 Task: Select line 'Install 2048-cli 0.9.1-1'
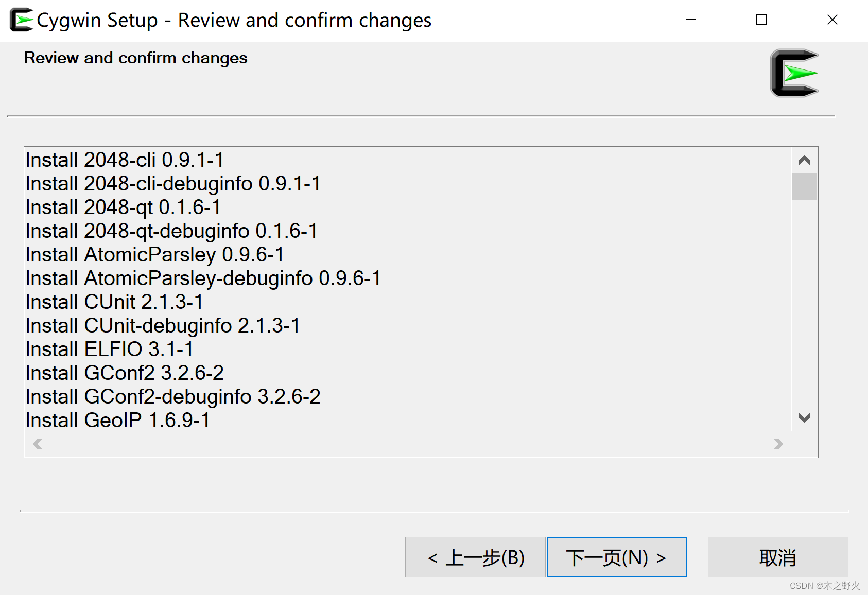(x=125, y=160)
